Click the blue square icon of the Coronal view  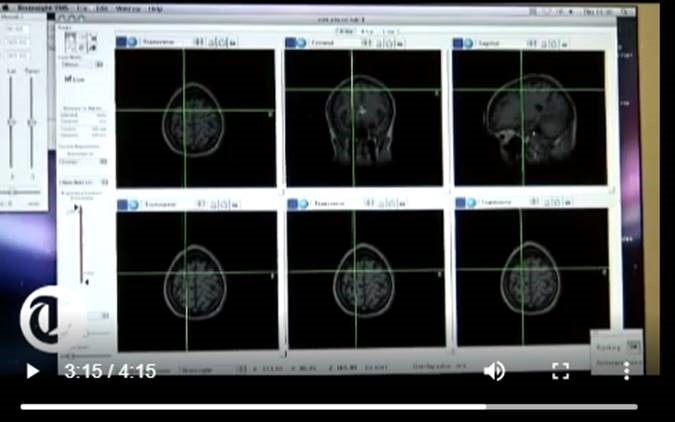click(291, 43)
